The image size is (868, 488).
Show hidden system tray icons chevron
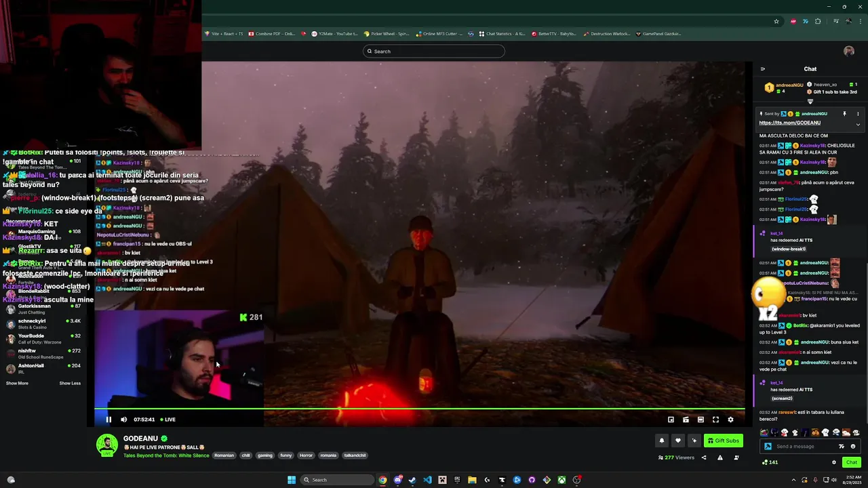click(793, 480)
